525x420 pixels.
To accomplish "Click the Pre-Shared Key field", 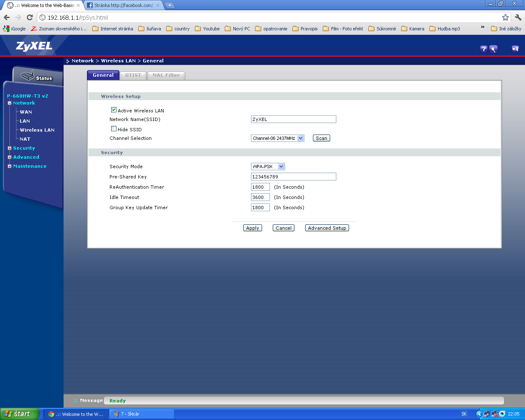I will point(294,177).
